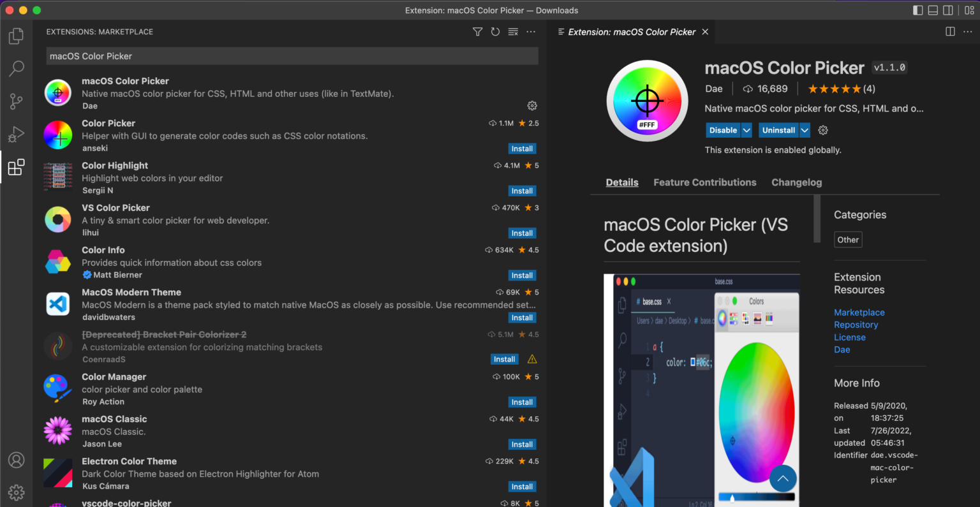Screen dimensions: 980x507
Task: Open the Explorer view in the Activity Bar
Action: pyautogui.click(x=16, y=36)
